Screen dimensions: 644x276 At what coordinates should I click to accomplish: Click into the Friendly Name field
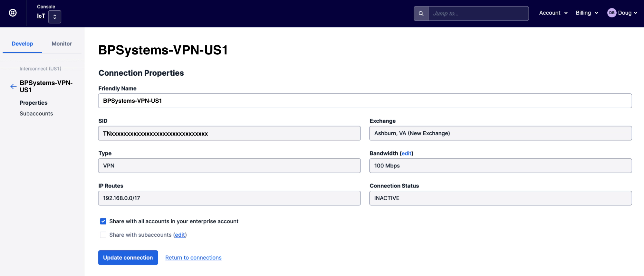point(365,101)
